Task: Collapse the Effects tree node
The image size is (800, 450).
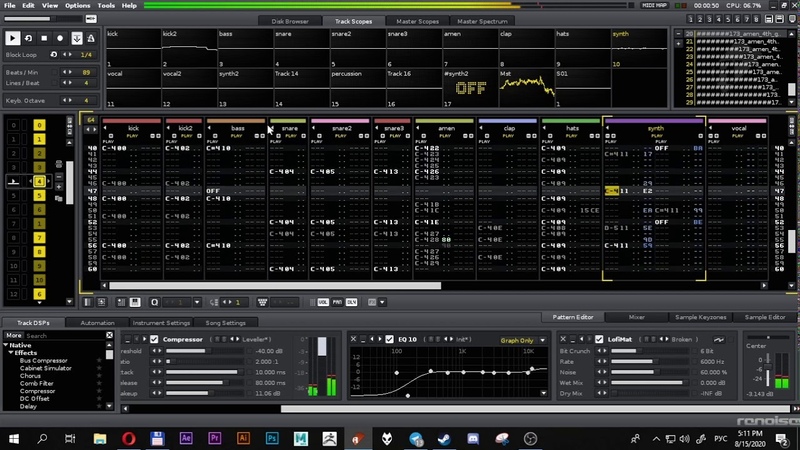Action: (11, 353)
